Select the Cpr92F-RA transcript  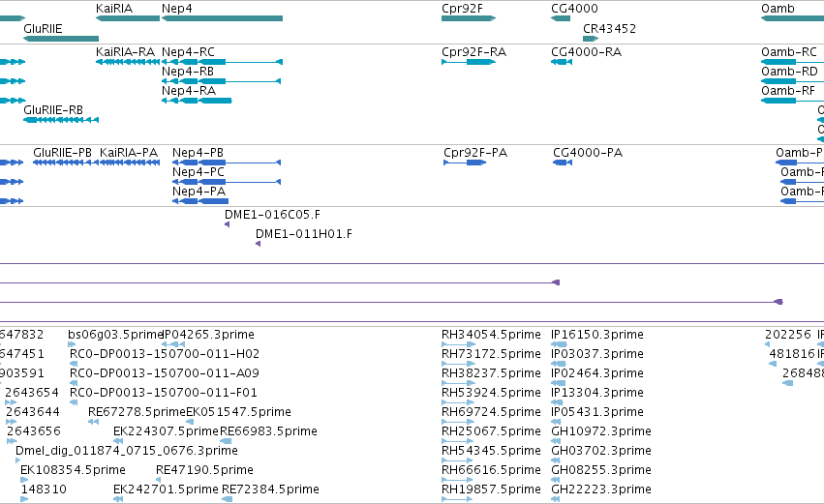[469, 62]
